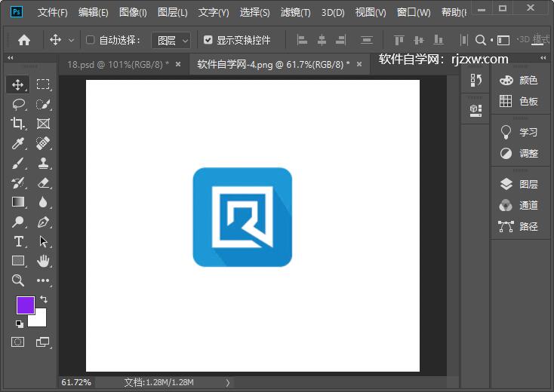This screenshot has height=392, width=554.
Task: Swap foreground and background colors
Action: click(x=44, y=299)
